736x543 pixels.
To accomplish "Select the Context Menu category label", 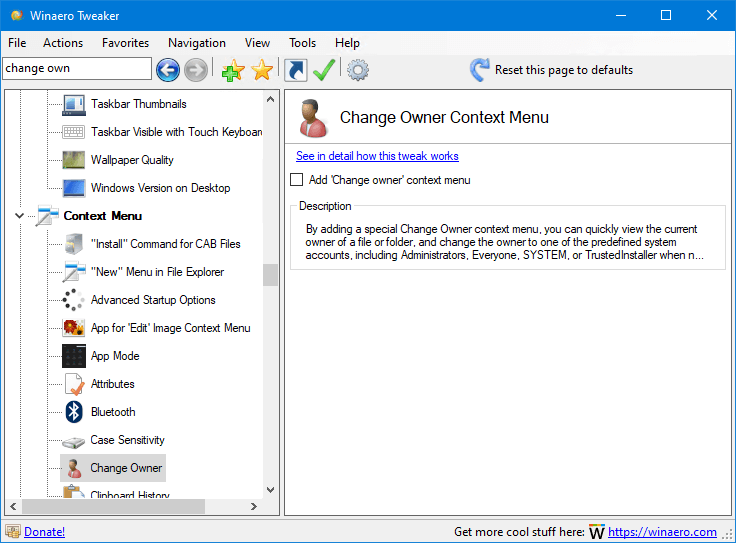I will tap(102, 216).
